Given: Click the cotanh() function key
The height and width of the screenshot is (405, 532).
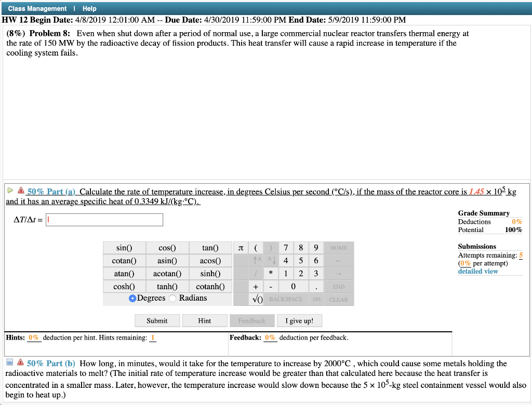Looking at the screenshot, I should coord(210,286).
